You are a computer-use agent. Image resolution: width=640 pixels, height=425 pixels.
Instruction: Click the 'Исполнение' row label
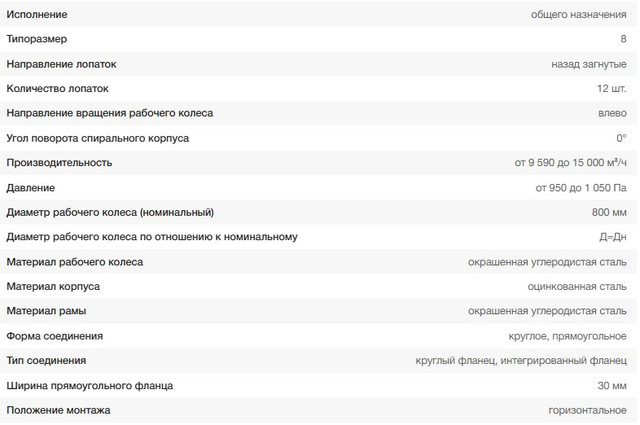pos(35,14)
